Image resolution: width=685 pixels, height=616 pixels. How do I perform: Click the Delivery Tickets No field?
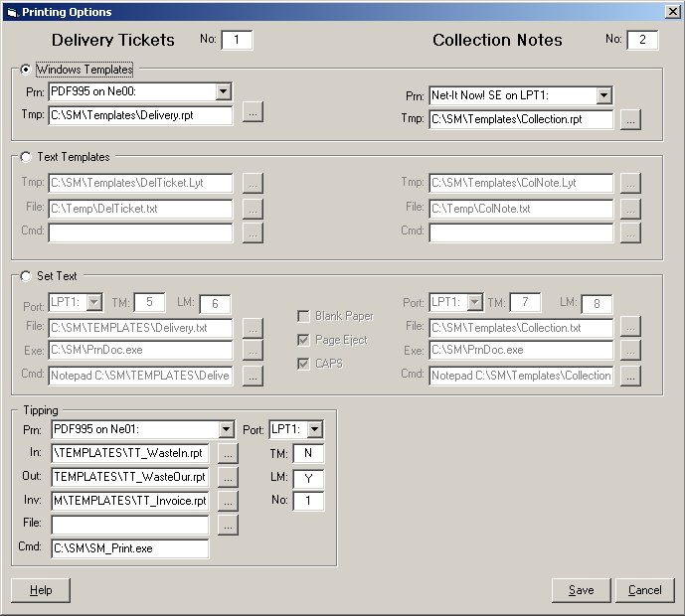point(237,40)
